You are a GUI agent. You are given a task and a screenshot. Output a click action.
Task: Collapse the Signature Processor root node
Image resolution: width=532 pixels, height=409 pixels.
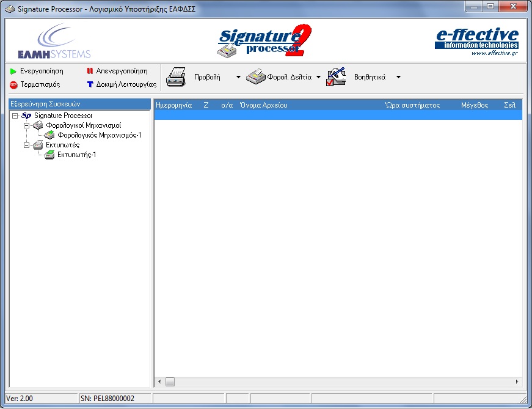(x=15, y=116)
